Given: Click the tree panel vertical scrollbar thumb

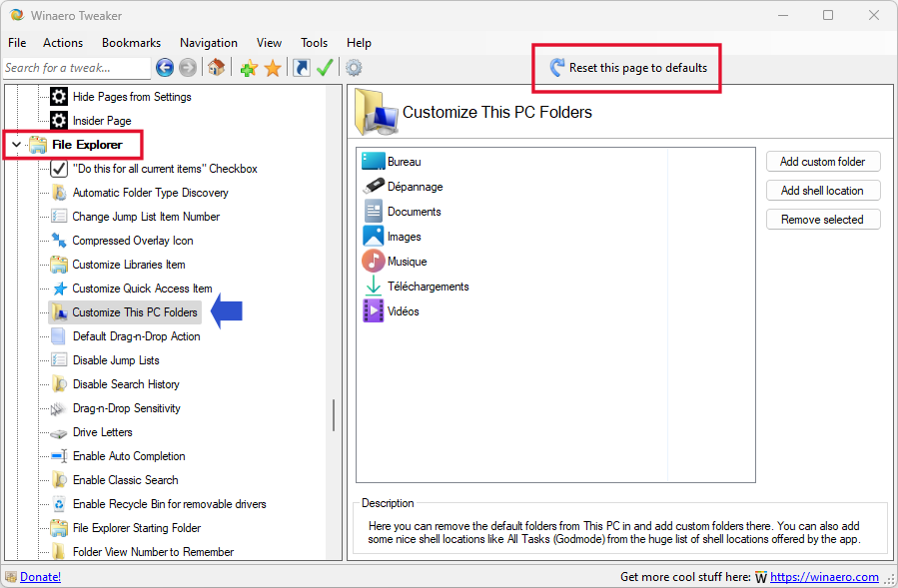Looking at the screenshot, I should click(x=334, y=415).
